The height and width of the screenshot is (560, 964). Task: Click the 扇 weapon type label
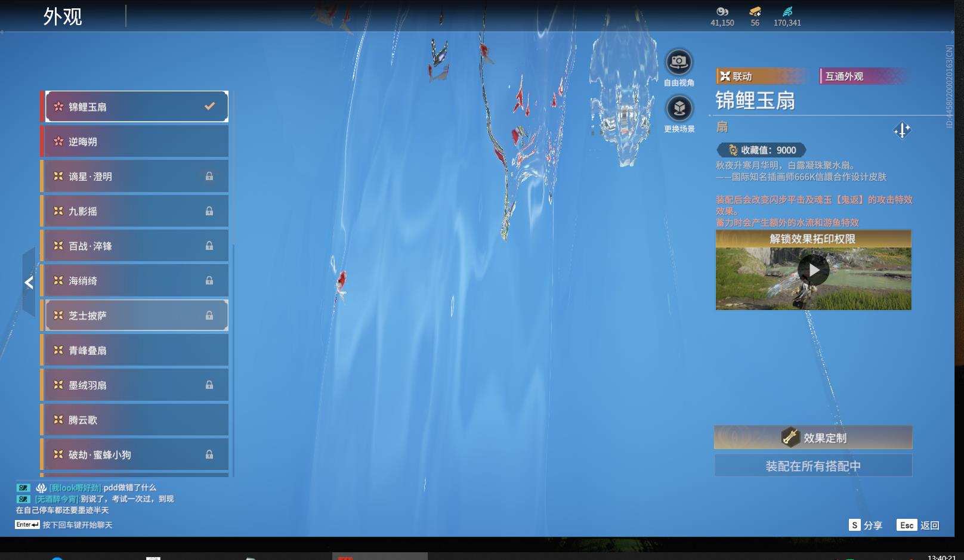click(722, 126)
